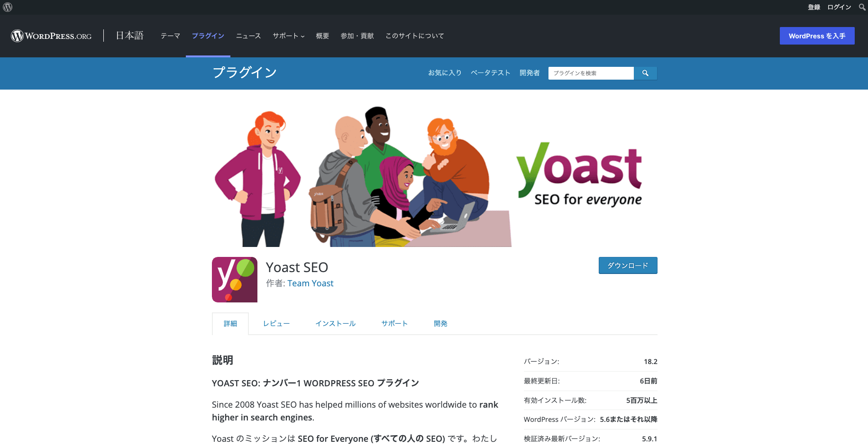This screenshot has width=868, height=447.
Task: Click the ログイン link
Action: pyautogui.click(x=839, y=7)
